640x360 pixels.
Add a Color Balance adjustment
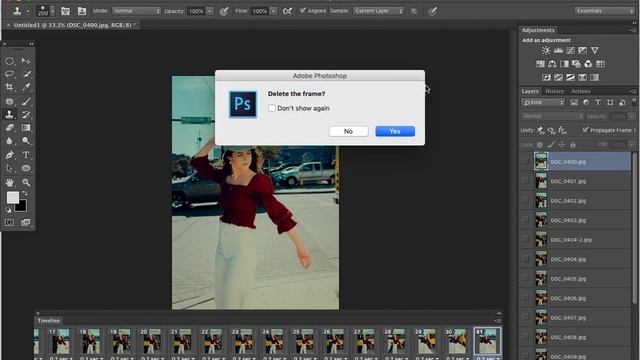pyautogui.click(x=552, y=64)
